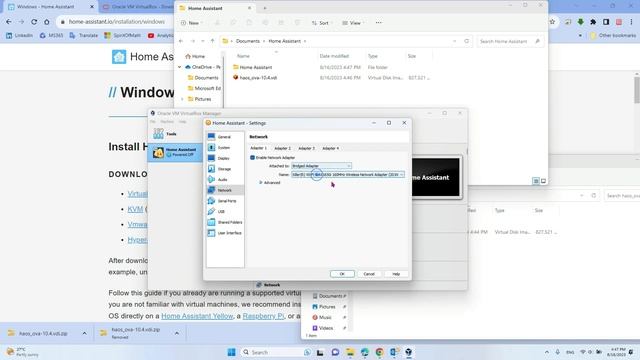Switch to Adapter 1 tab
This screenshot has height=360, width=640.
[x=258, y=148]
